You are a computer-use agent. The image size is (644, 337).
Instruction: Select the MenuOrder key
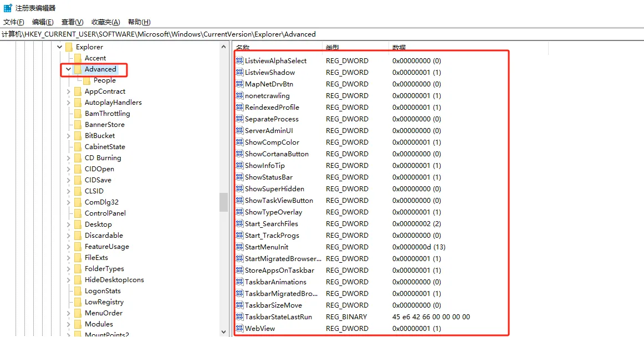[x=104, y=313]
